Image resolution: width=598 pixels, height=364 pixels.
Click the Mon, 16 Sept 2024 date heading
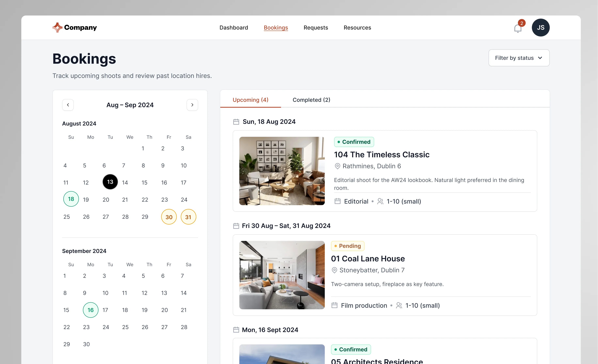[x=270, y=330]
